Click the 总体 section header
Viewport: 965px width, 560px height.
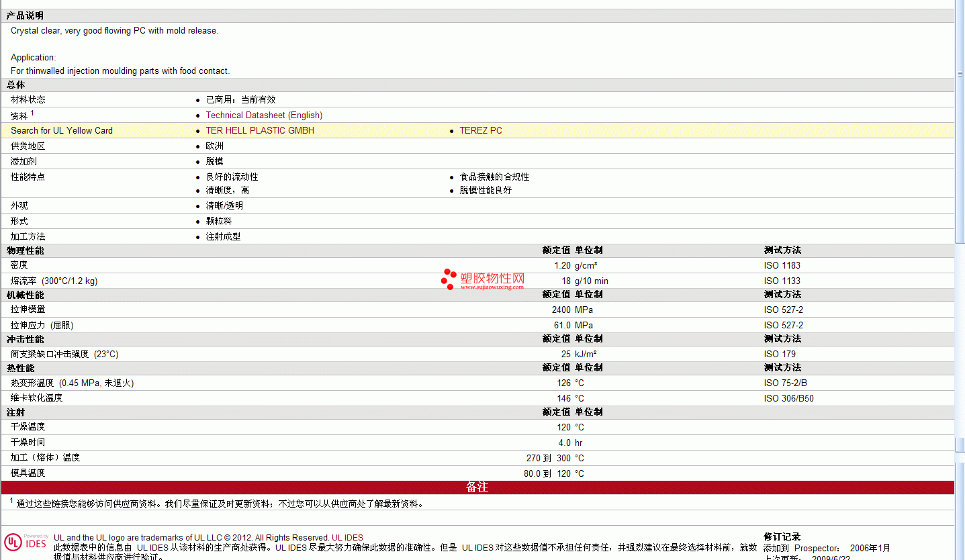click(16, 85)
